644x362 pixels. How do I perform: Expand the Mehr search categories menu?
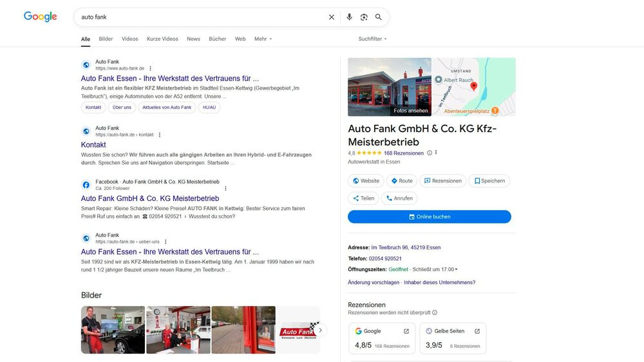[x=263, y=39]
